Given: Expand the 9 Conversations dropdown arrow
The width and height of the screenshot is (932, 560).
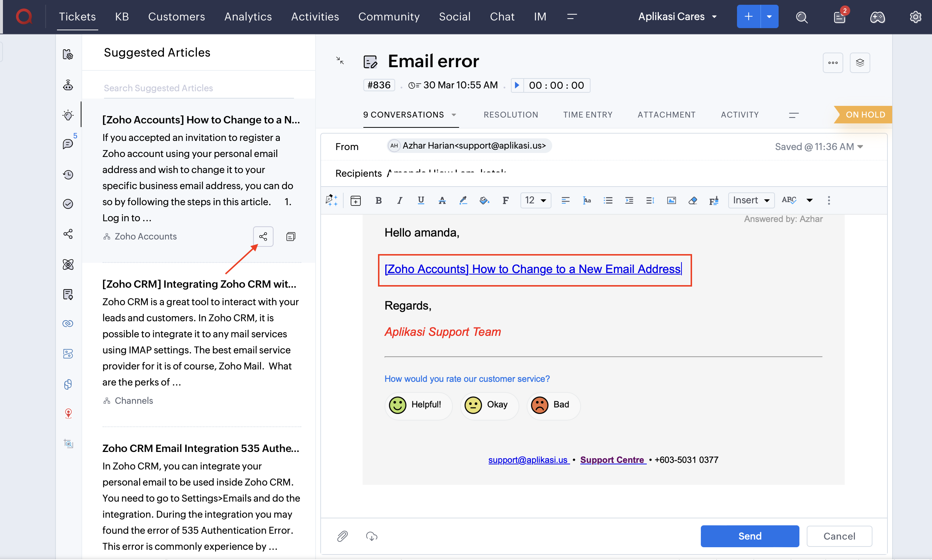Looking at the screenshot, I should click(x=454, y=115).
